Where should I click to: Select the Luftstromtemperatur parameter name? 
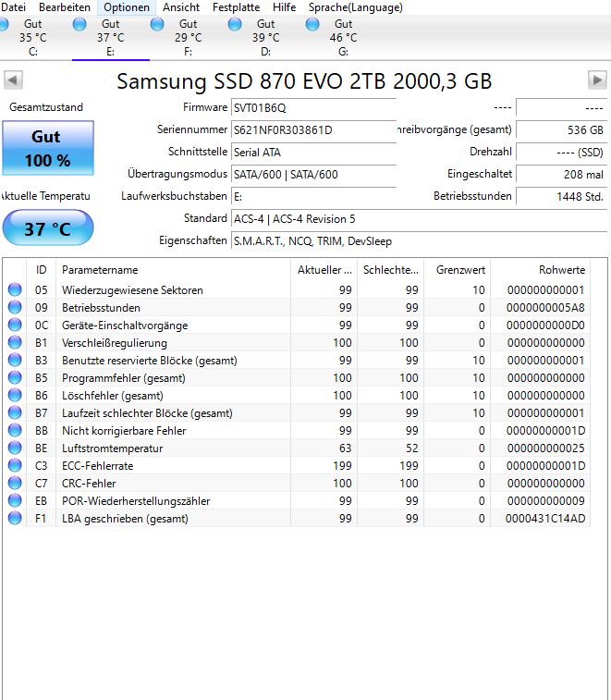tap(113, 448)
